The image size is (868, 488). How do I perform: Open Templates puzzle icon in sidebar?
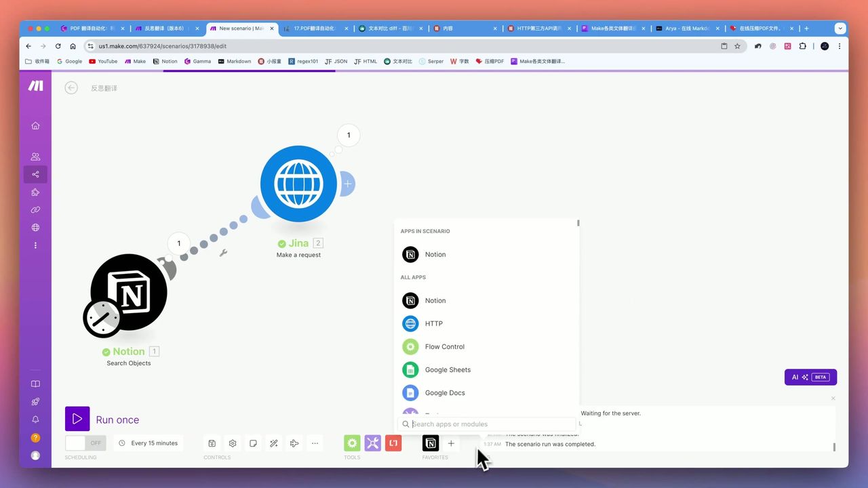coord(35,192)
